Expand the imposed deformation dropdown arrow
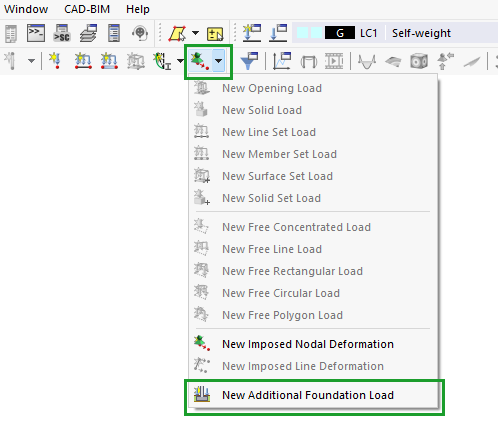The width and height of the screenshot is (498, 422). click(x=218, y=61)
